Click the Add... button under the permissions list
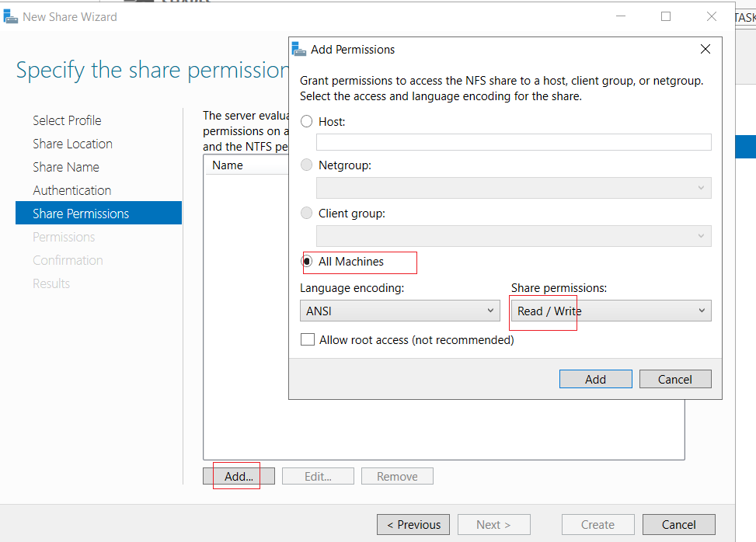The image size is (756, 542). pos(239,476)
